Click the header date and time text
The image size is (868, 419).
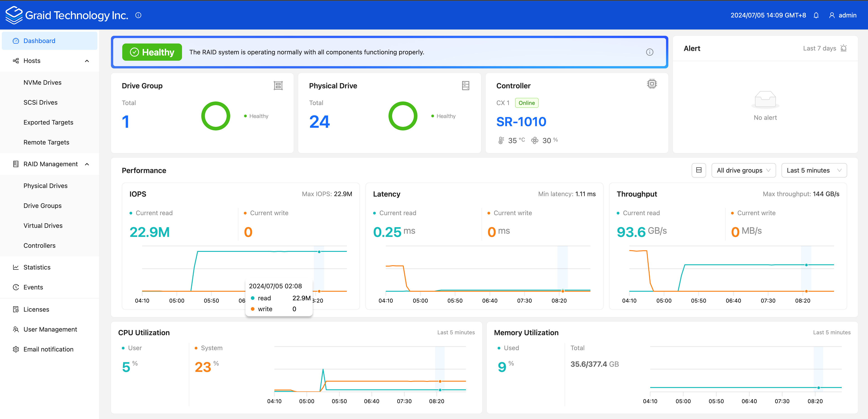point(768,15)
